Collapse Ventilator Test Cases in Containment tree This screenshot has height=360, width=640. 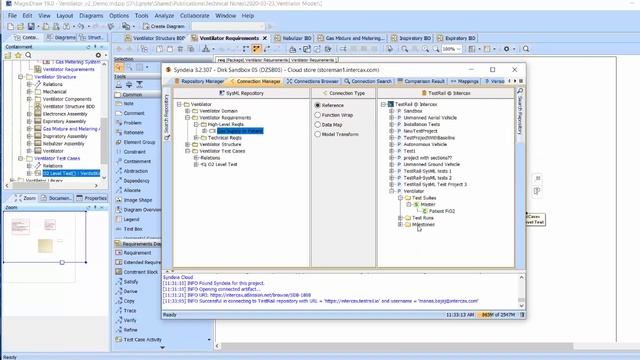point(20,158)
